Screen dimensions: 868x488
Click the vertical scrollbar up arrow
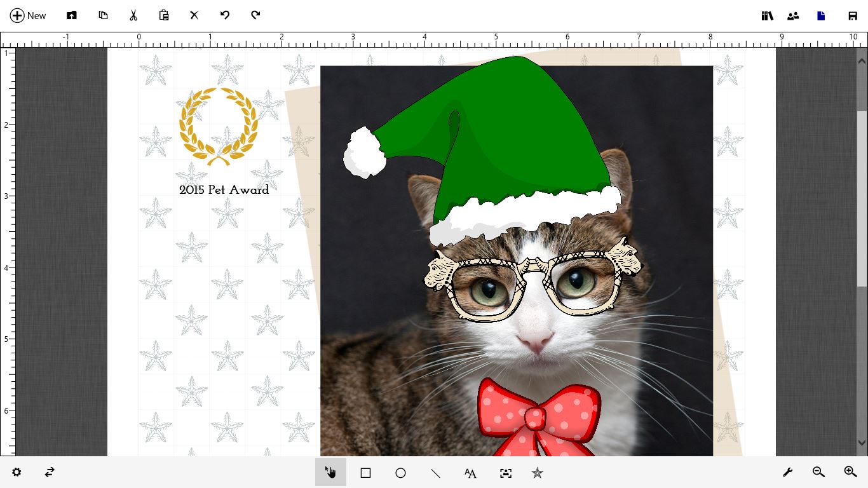pos(862,61)
